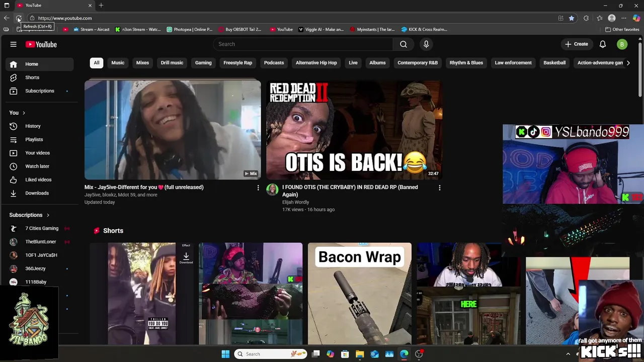Viewport: 644px width, 362px height.
Task: Open the account avatar menu
Action: point(622,44)
